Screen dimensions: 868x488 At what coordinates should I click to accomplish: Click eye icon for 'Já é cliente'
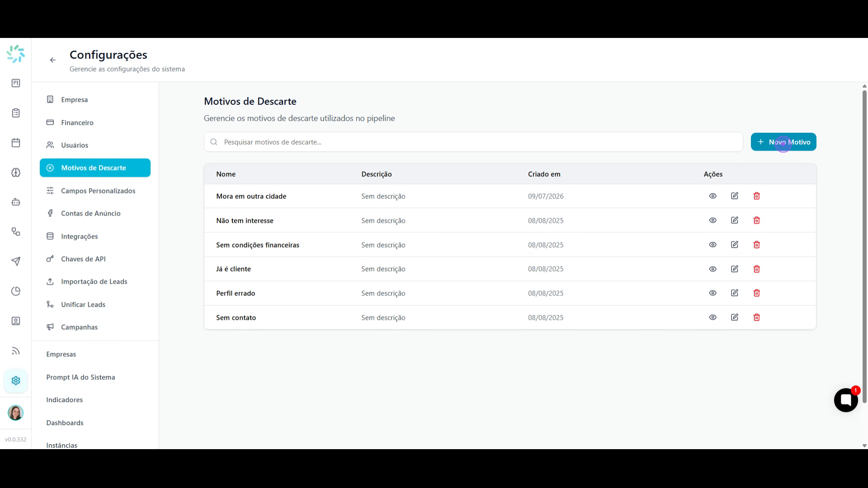click(713, 269)
